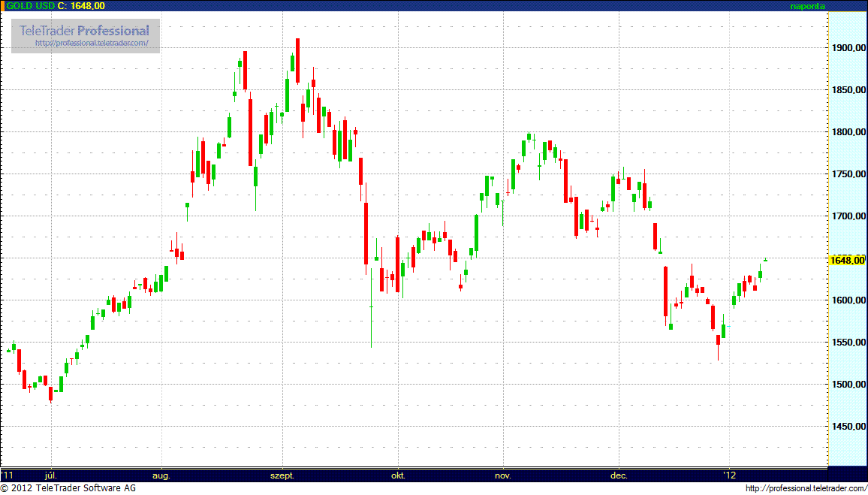Viewport: 868px width, 495px height.
Task: Click the tall red candle peaking above 1900
Action: pyautogui.click(x=297, y=62)
